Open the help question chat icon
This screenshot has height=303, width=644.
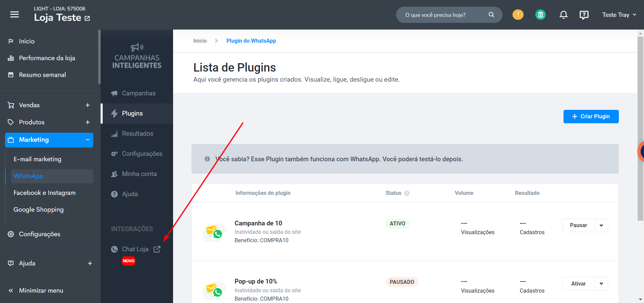coord(584,15)
